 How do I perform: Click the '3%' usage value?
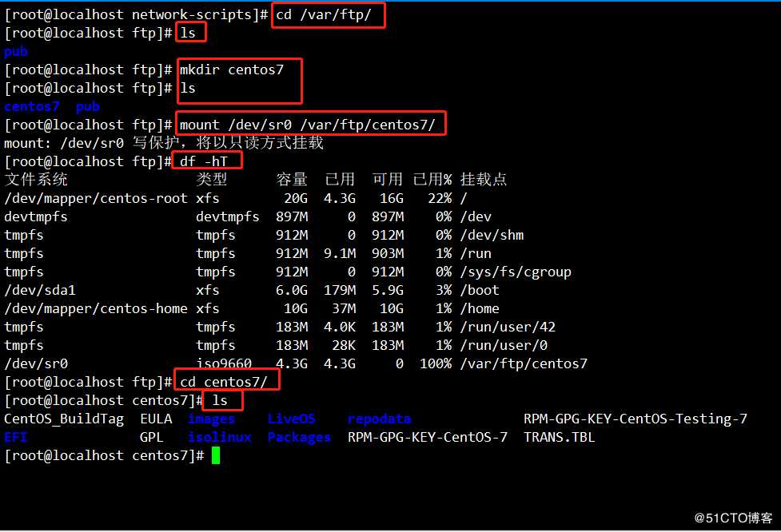click(444, 290)
